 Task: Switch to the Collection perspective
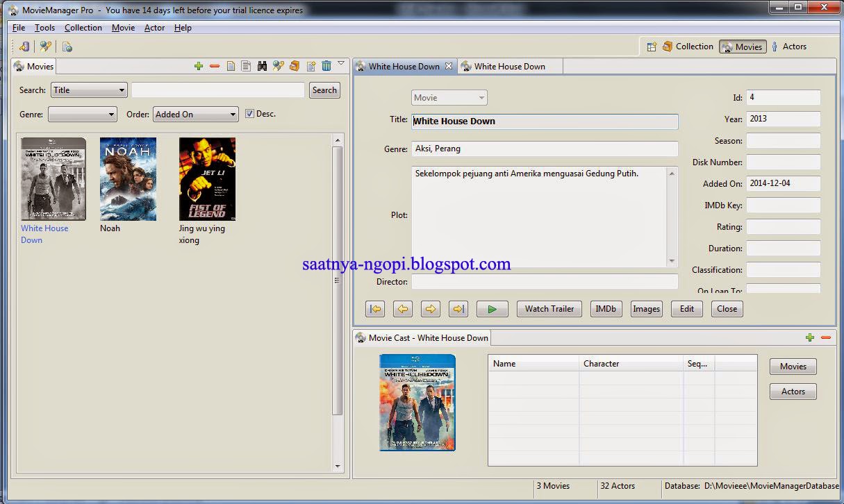pyautogui.click(x=688, y=47)
